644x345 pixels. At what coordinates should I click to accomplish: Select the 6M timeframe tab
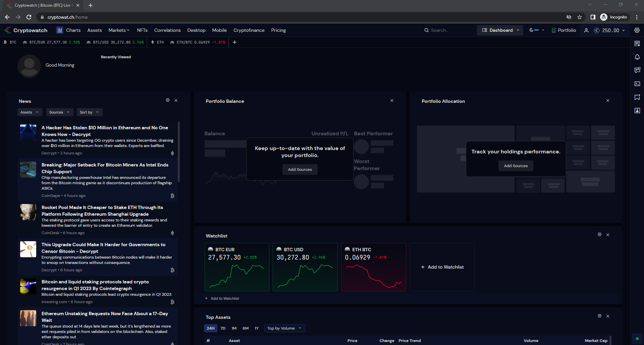click(246, 328)
